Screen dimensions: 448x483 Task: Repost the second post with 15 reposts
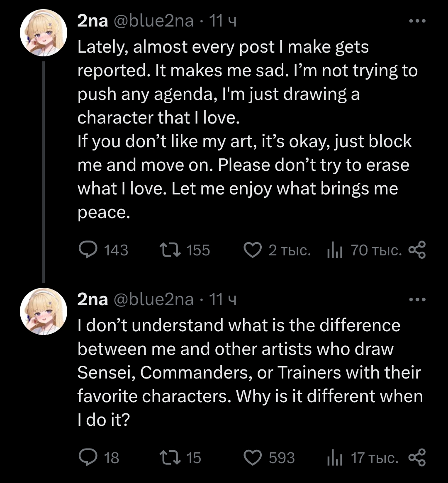(169, 457)
